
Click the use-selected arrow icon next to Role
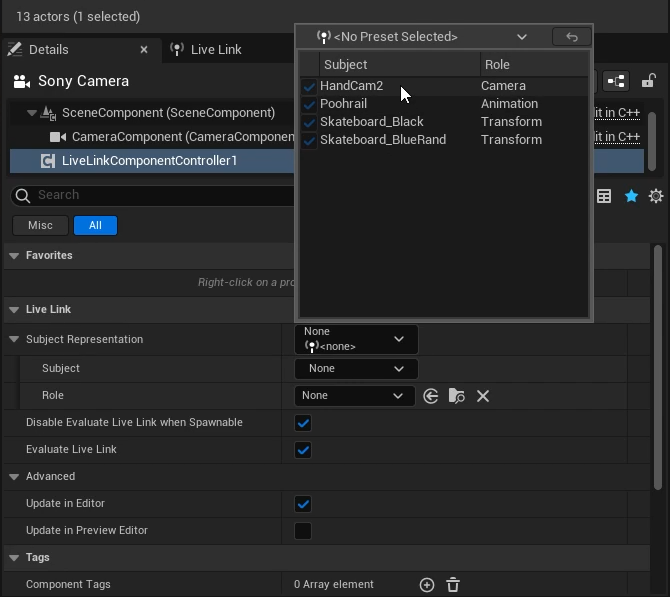pos(431,396)
